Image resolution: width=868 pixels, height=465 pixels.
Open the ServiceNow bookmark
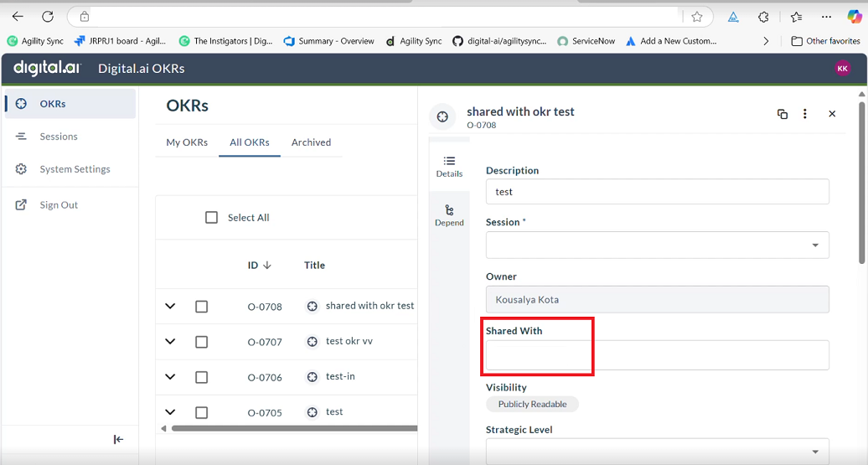coord(586,41)
